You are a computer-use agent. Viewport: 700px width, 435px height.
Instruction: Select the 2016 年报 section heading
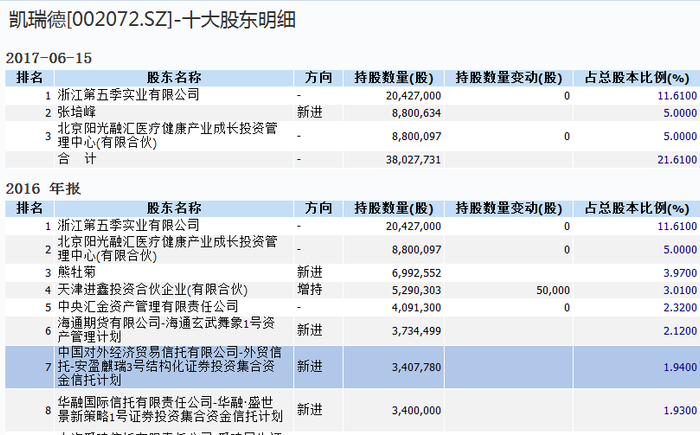43,188
